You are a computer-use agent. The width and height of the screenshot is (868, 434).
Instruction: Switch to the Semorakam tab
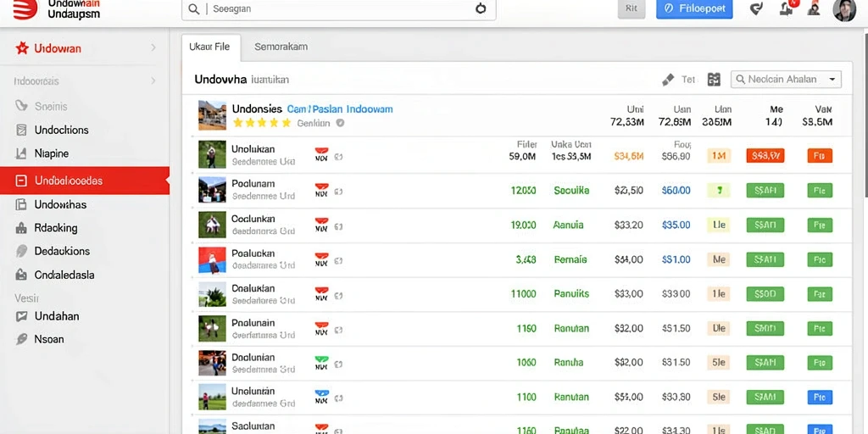point(281,47)
